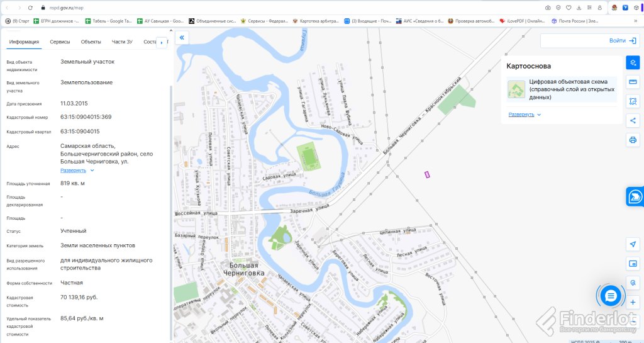644x343 pixels.
Task: Click the share map icon
Action: [633, 120]
